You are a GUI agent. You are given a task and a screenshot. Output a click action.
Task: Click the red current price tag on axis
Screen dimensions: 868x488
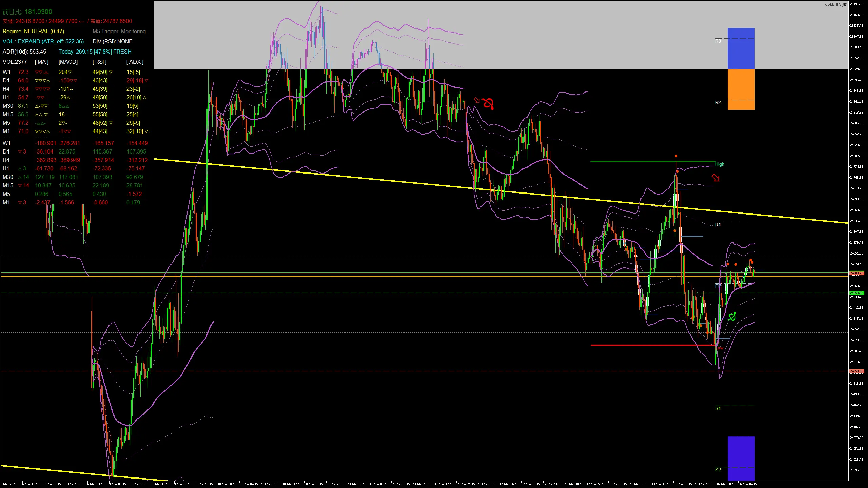(x=857, y=273)
